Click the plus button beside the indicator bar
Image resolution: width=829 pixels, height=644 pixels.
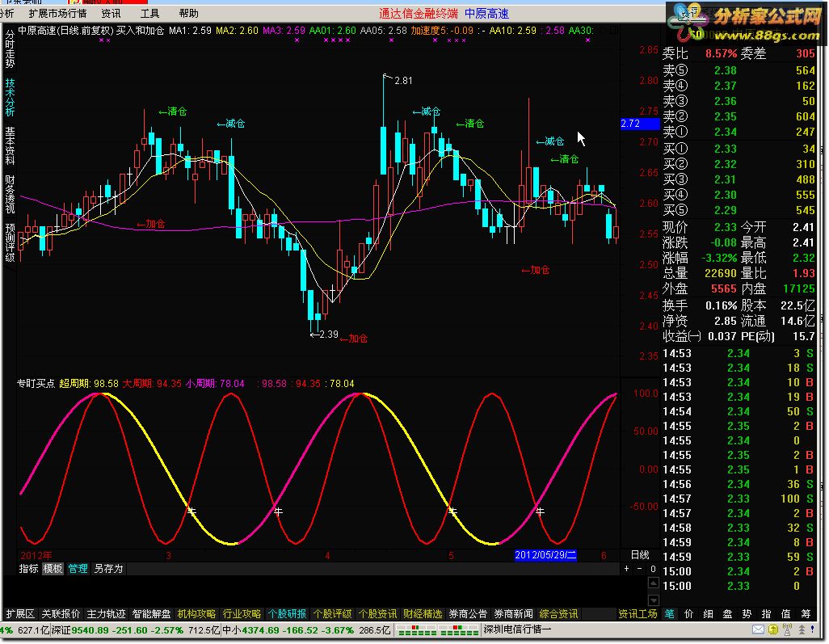(x=626, y=569)
